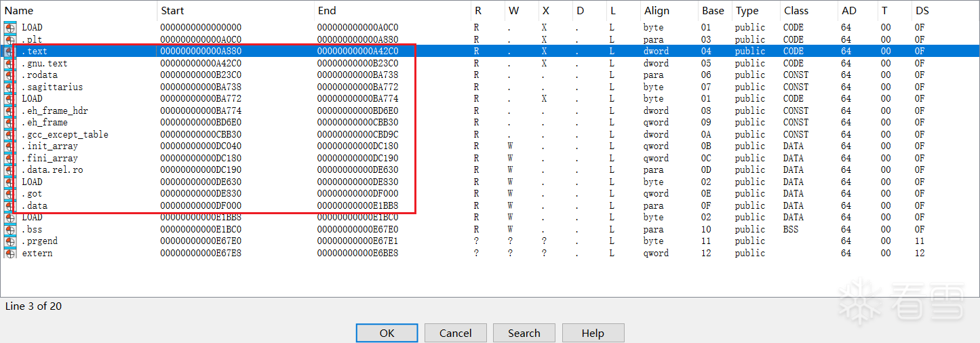Click the segment icon beside .text

[x=10, y=51]
